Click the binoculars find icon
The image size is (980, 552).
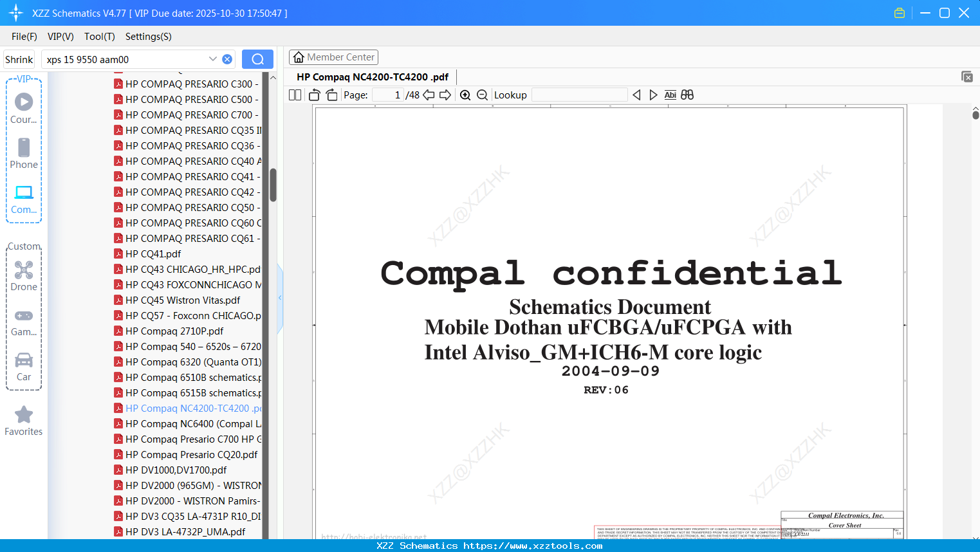click(687, 95)
